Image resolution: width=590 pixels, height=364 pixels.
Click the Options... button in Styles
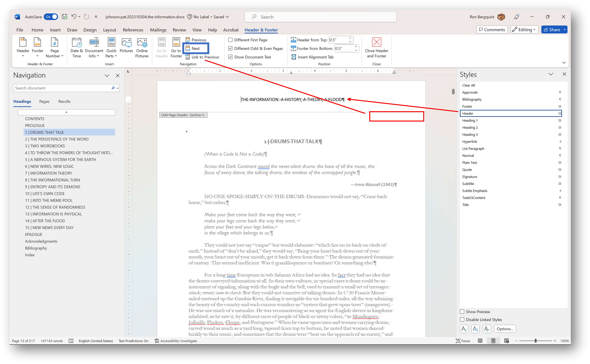coord(505,329)
